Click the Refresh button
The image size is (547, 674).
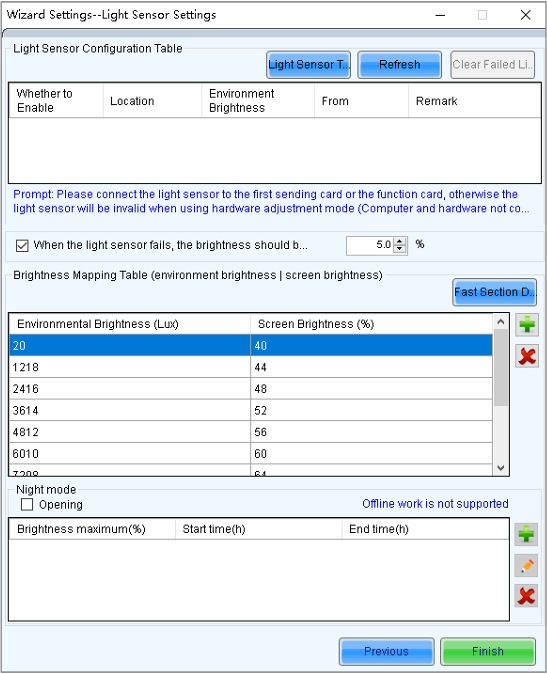click(x=400, y=64)
